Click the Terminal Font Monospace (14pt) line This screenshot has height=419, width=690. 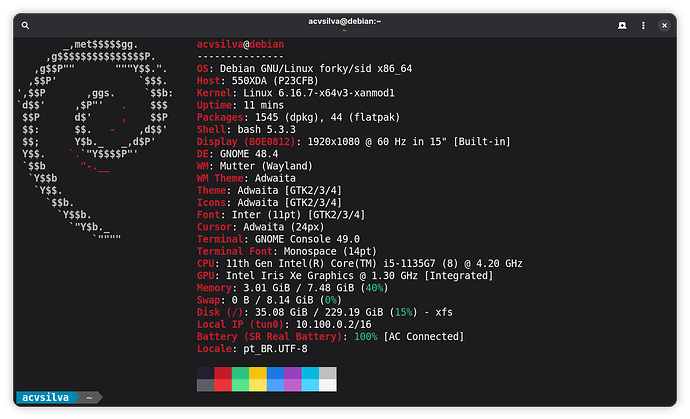[287, 251]
